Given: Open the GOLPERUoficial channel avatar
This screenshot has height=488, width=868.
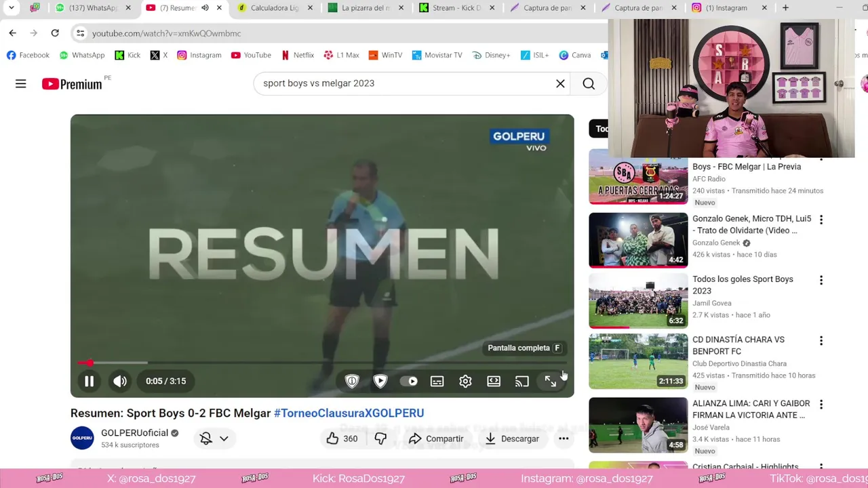Looking at the screenshot, I should tap(82, 438).
